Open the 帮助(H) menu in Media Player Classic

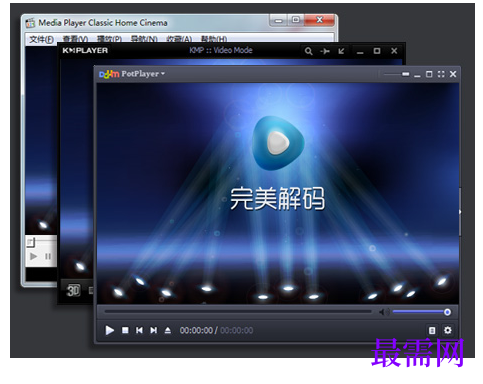[214, 39]
